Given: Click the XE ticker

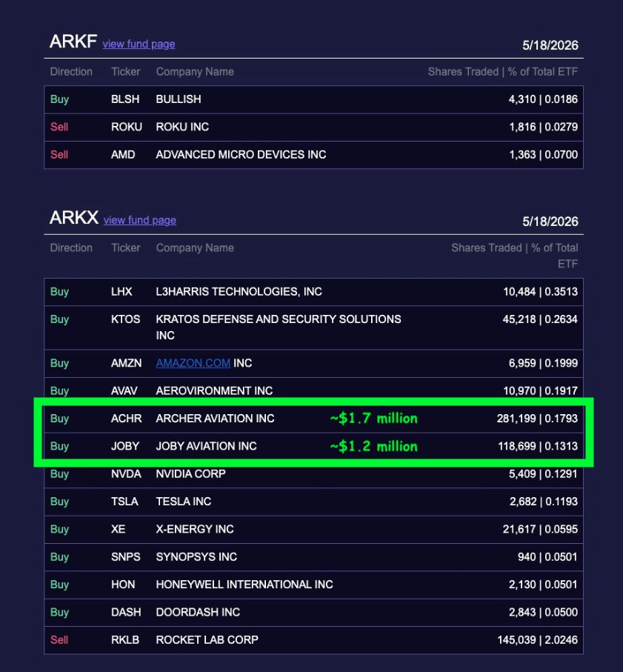Looking at the screenshot, I should click(119, 529).
